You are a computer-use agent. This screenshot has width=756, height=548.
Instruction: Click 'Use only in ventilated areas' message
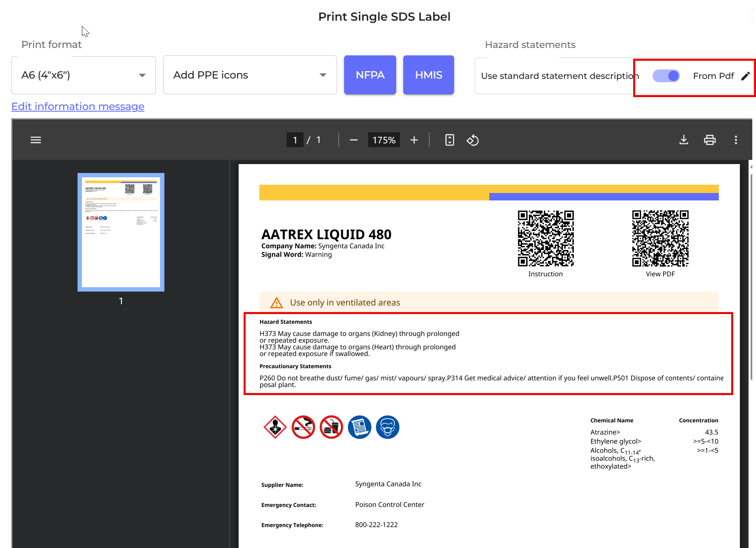pos(345,303)
